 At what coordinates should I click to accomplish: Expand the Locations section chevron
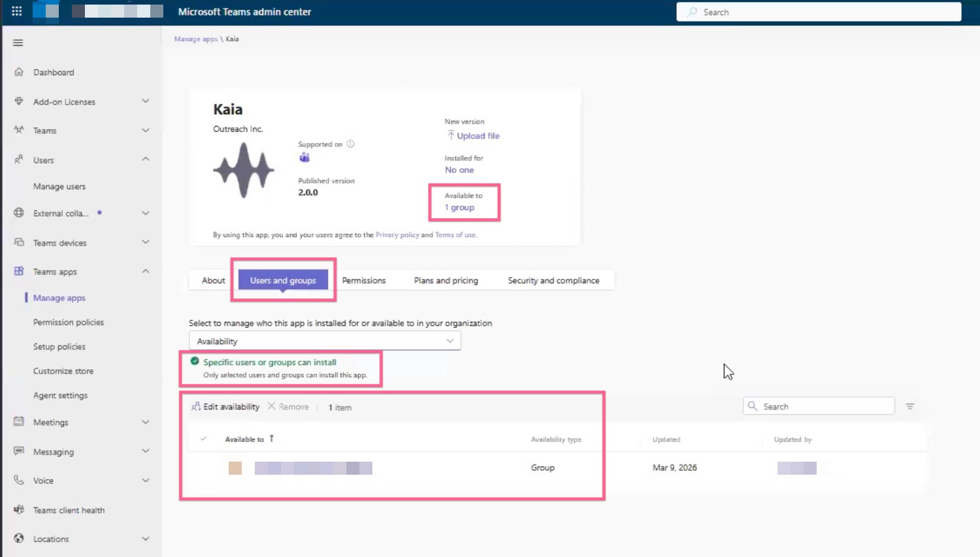tap(146, 539)
